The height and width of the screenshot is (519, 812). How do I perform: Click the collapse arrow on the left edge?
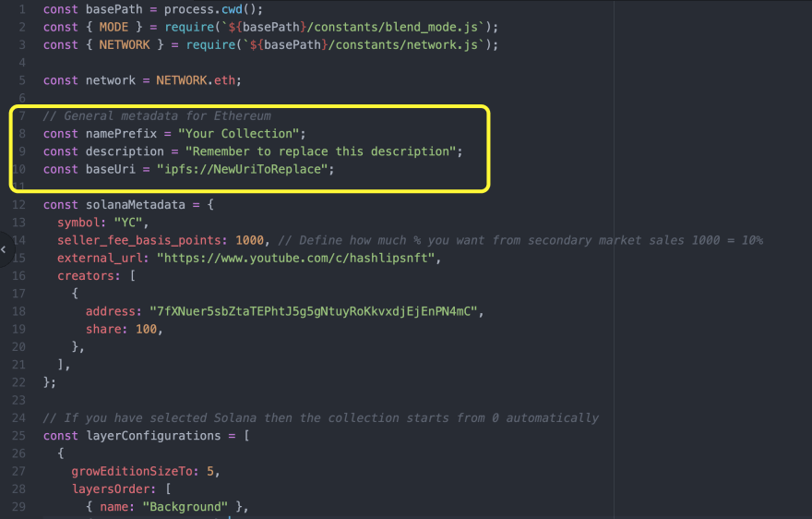point(4,250)
